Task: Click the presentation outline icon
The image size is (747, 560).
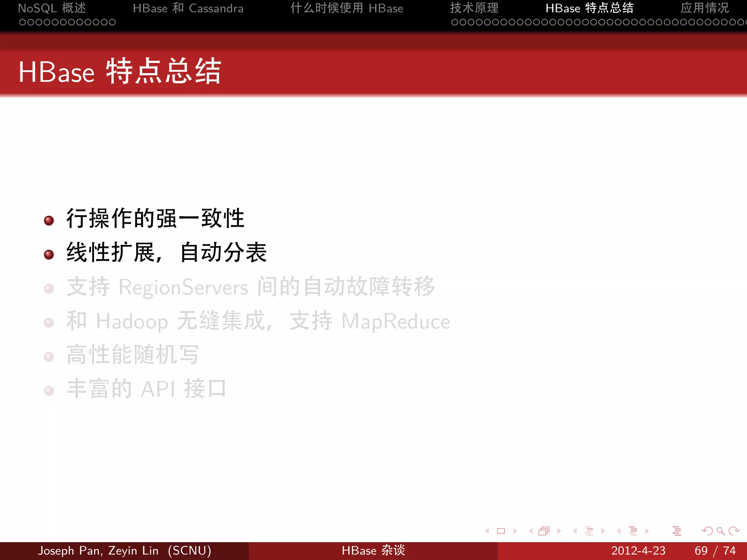Action: (x=677, y=531)
